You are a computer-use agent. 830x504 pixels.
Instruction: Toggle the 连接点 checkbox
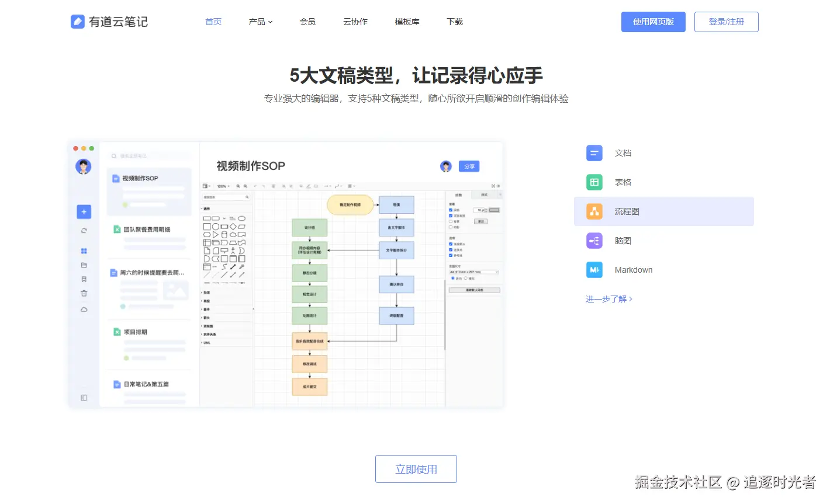pyautogui.click(x=451, y=249)
